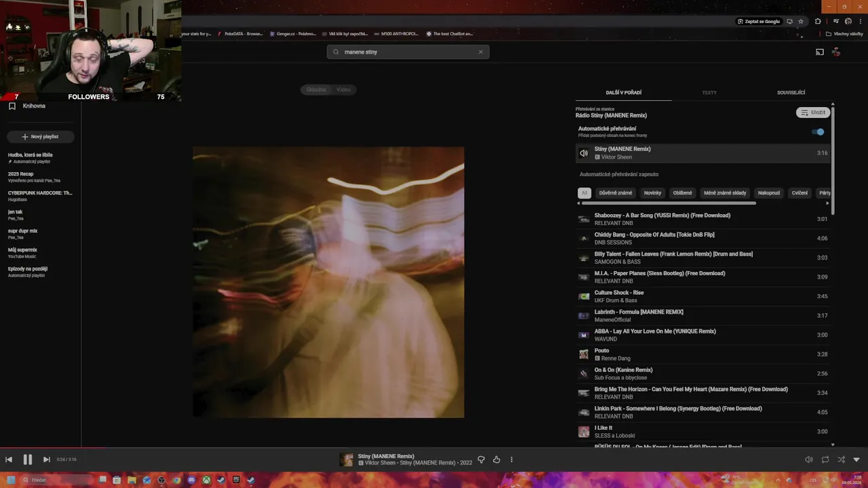
Task: Create a Nový playlist
Action: point(40,137)
